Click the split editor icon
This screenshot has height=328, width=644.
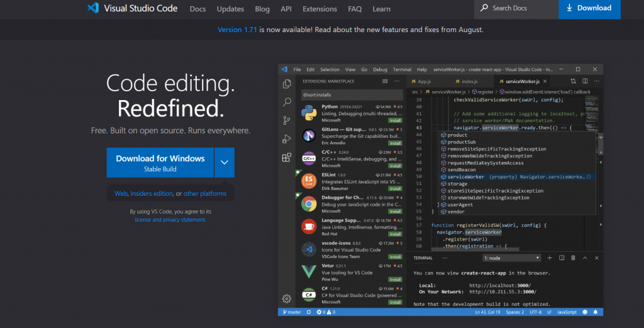coord(585,81)
